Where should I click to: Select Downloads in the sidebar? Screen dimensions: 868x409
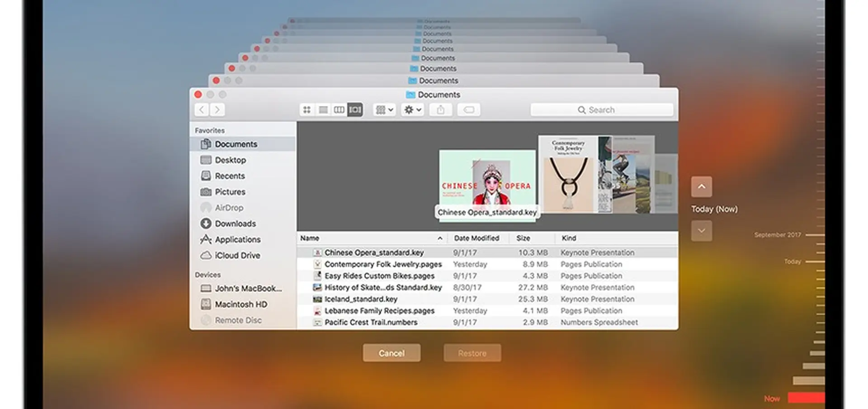pos(235,224)
